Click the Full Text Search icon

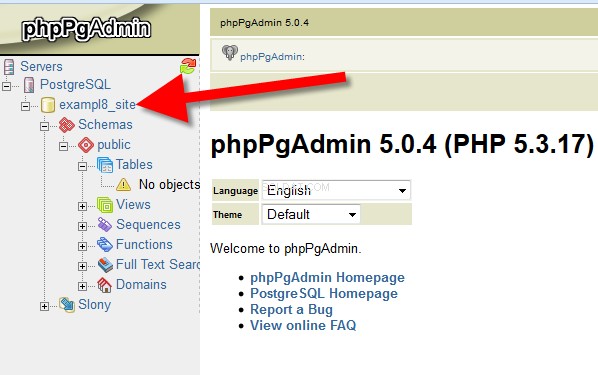tap(105, 265)
